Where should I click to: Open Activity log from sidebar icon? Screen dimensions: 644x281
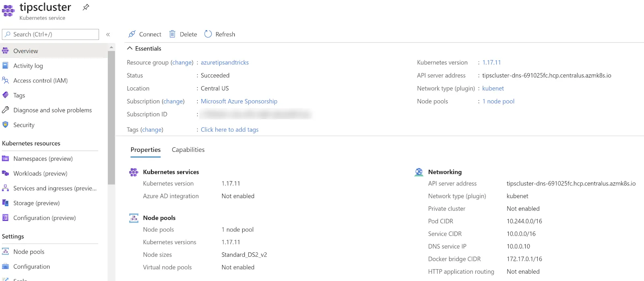point(5,66)
